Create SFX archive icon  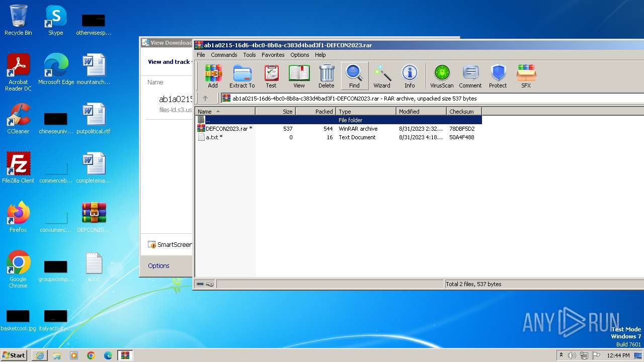pyautogui.click(x=526, y=76)
